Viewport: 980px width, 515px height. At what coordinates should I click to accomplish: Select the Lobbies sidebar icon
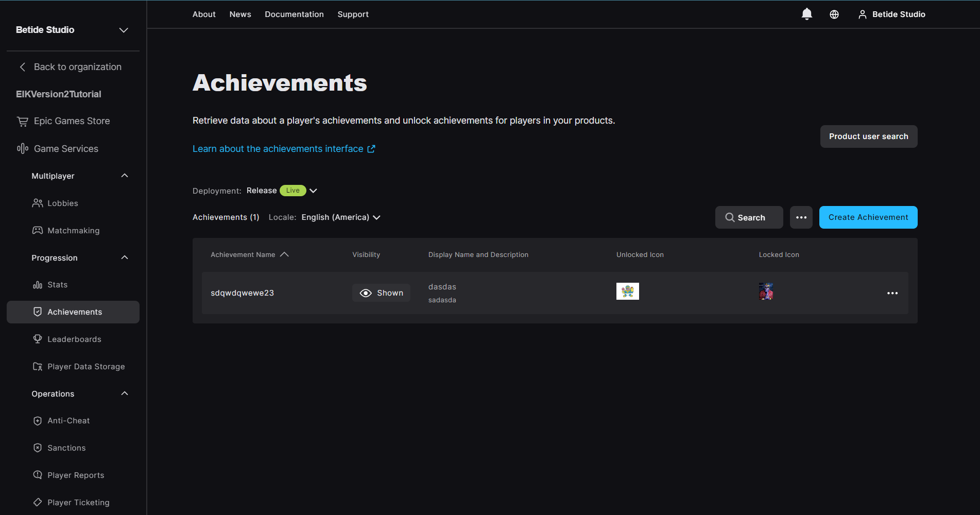[x=37, y=203]
